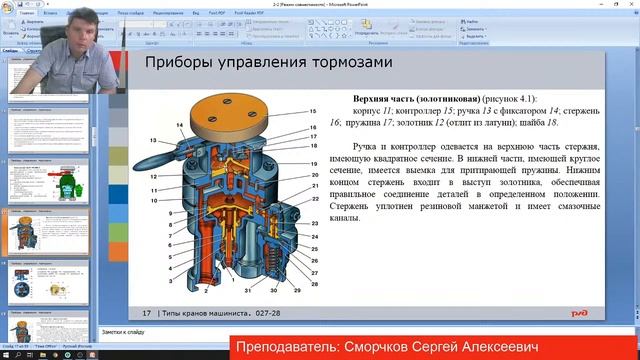Click the РЖД logo on slide

pos(579,313)
